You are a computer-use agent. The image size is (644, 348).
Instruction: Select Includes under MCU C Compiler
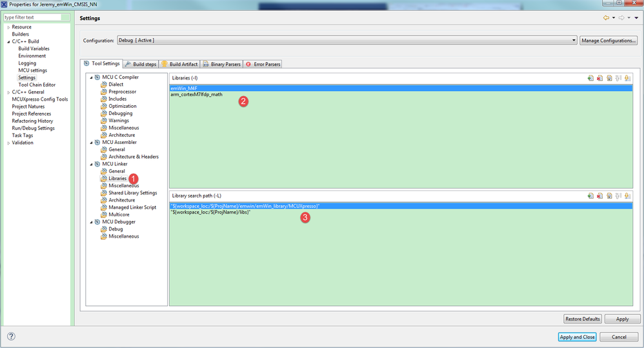(x=117, y=99)
